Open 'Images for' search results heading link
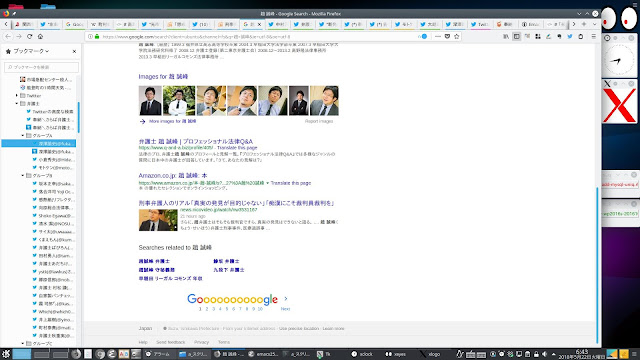The height and width of the screenshot is (360, 640). click(x=163, y=77)
